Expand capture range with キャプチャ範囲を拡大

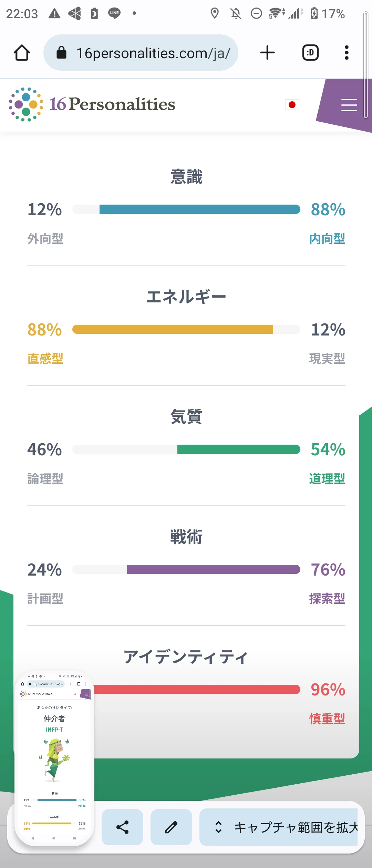[x=278, y=827]
